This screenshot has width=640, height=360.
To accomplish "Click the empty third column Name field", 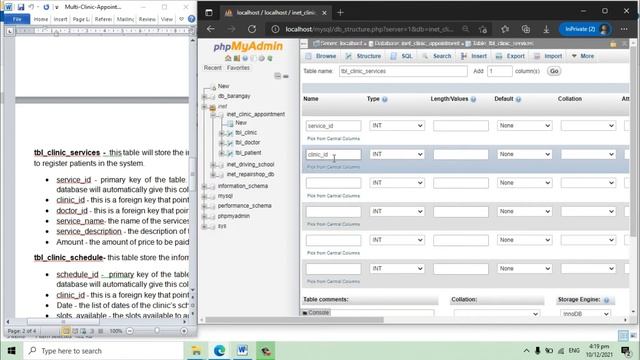I will (333, 182).
